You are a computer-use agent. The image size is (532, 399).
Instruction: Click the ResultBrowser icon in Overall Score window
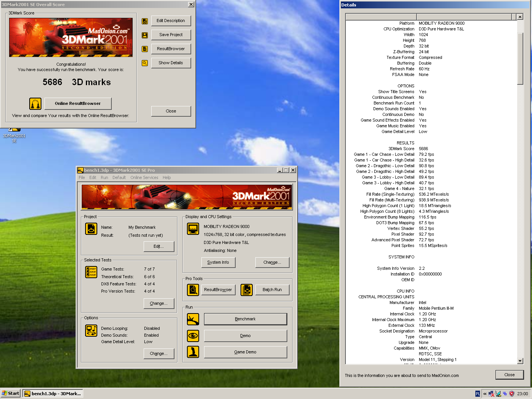pyautogui.click(x=145, y=49)
